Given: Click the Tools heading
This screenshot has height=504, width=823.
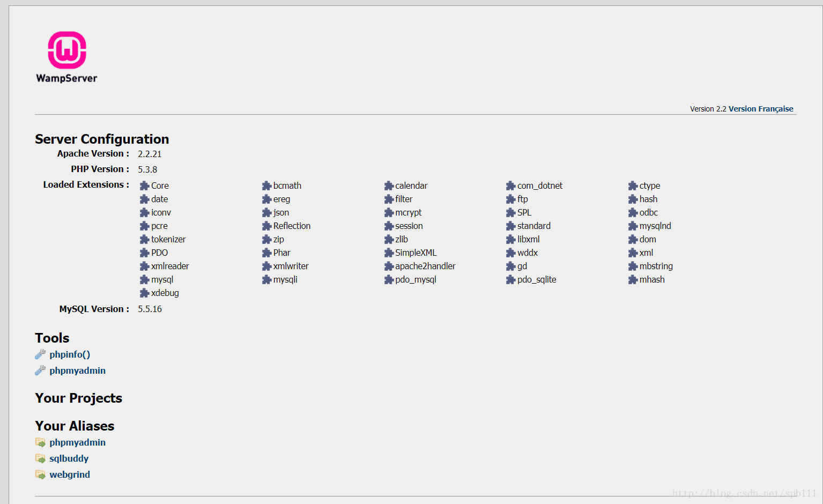Looking at the screenshot, I should point(52,338).
